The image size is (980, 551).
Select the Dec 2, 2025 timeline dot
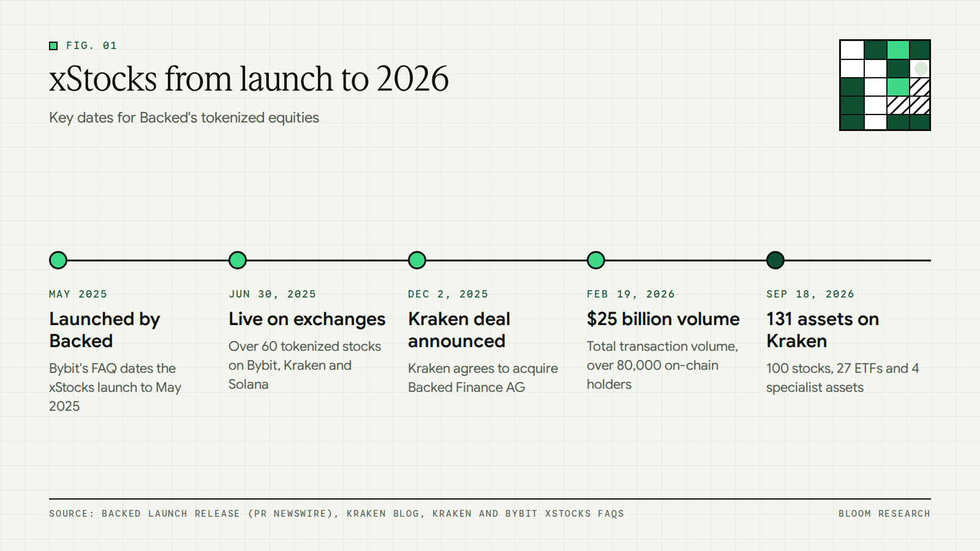[x=417, y=260]
